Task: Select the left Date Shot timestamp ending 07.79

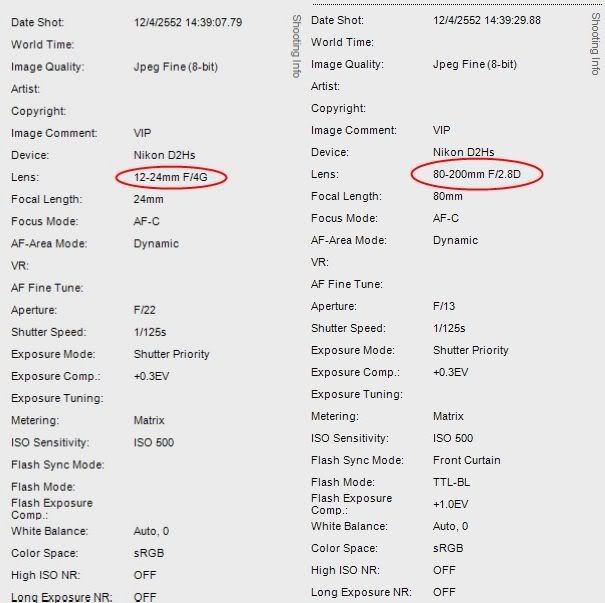Action: [188, 22]
